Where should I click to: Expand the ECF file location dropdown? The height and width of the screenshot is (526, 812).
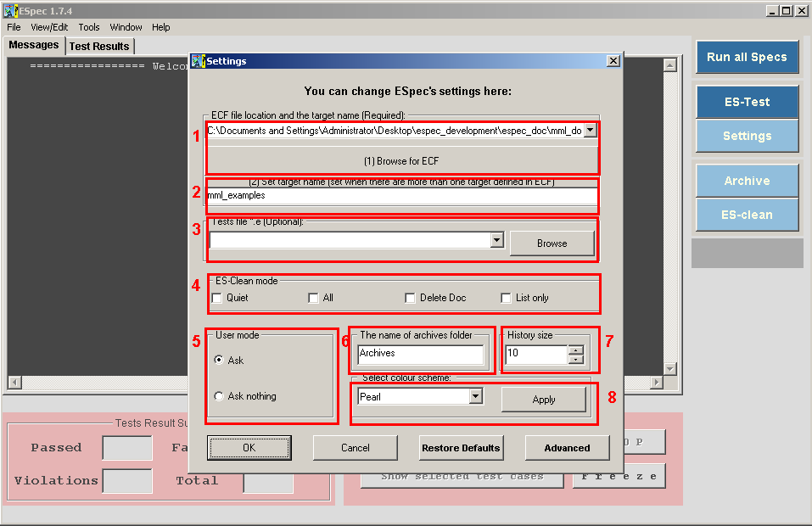(x=590, y=131)
